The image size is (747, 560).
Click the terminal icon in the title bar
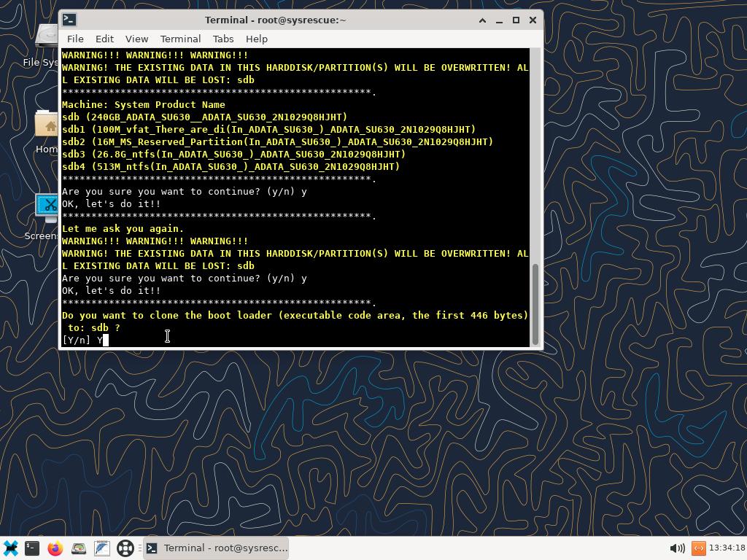click(69, 20)
